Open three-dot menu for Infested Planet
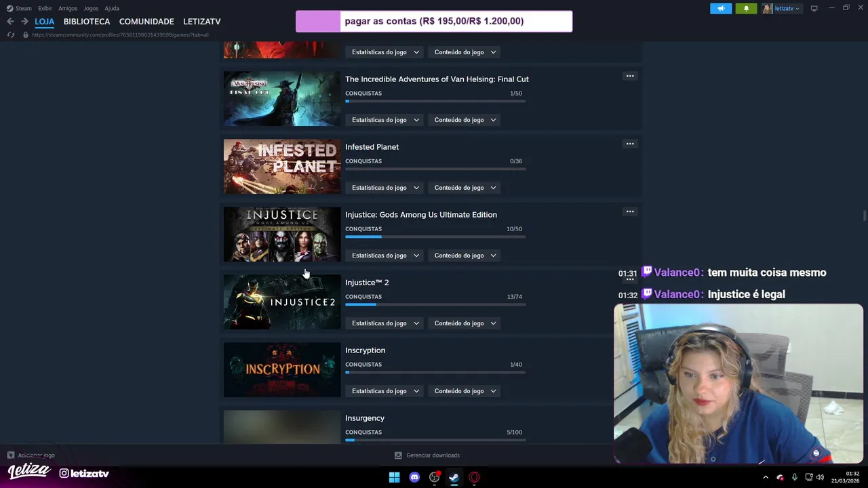Viewport: 868px width, 488px height. (630, 144)
